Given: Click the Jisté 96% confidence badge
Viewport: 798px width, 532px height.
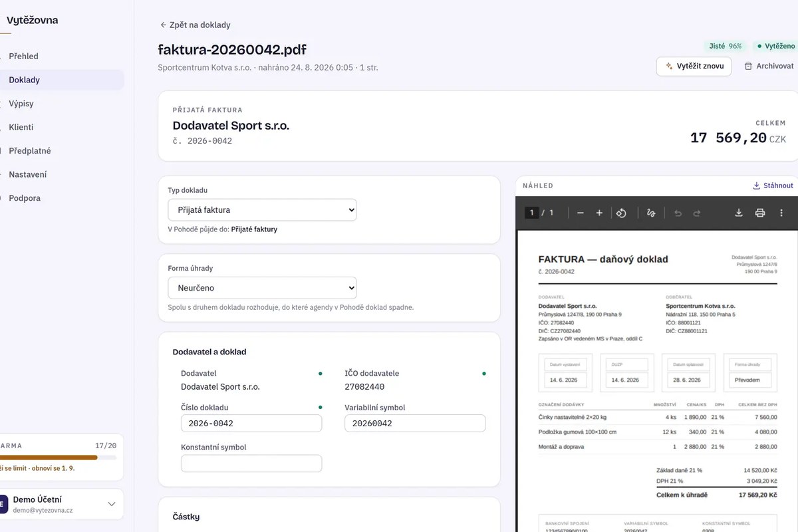Looking at the screenshot, I should pyautogui.click(x=725, y=47).
